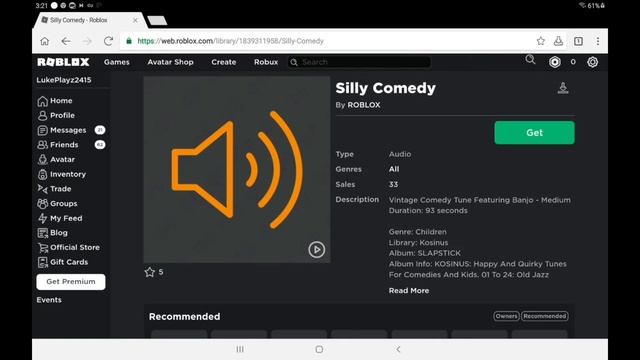Click the Roblox logo in navbar
Image resolution: width=640 pixels, height=360 pixels.
[x=63, y=62]
